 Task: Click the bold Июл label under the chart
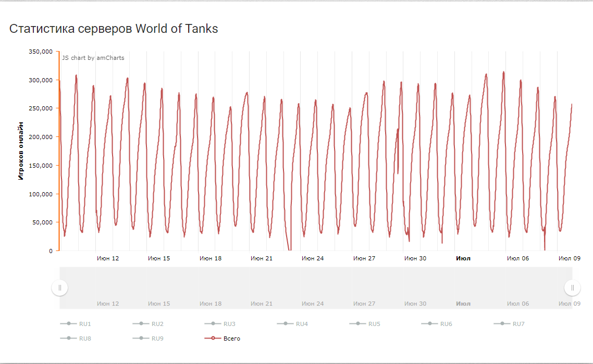click(463, 258)
